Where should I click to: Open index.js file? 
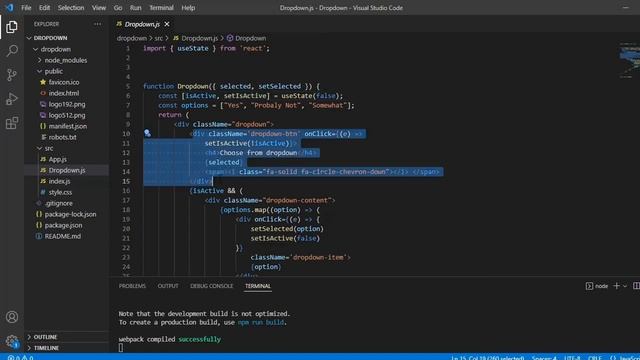pos(59,181)
